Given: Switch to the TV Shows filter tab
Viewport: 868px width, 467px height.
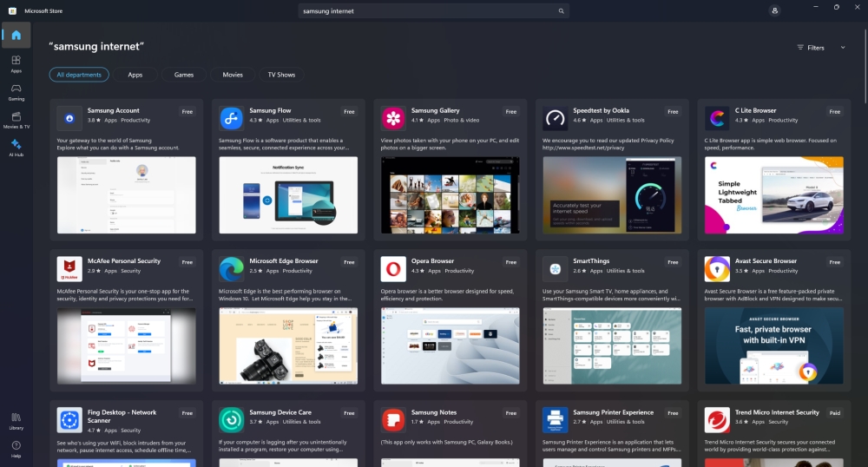Looking at the screenshot, I should tap(281, 75).
